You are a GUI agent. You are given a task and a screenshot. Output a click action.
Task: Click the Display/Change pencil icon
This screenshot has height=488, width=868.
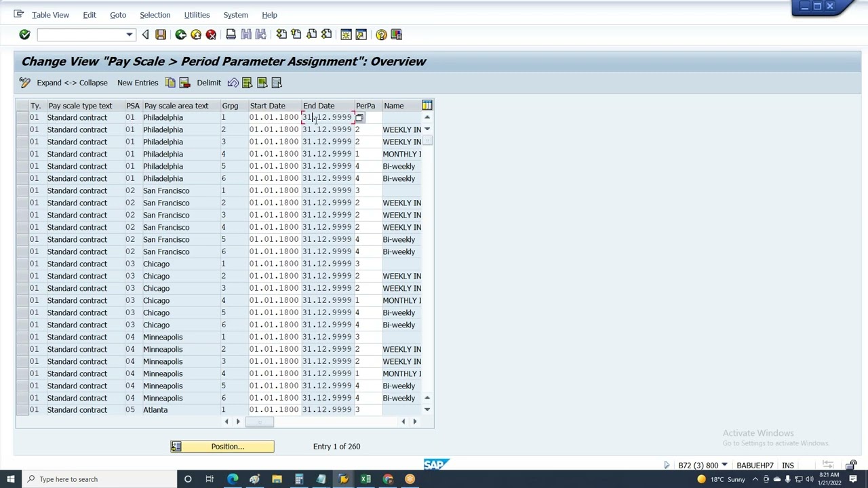(x=25, y=83)
